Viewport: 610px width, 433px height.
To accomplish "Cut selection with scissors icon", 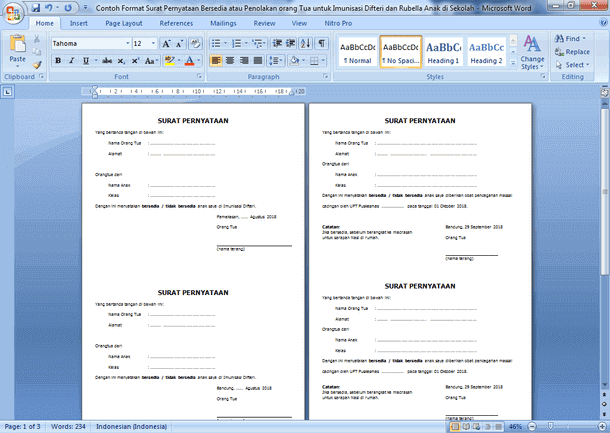I will point(37,39).
